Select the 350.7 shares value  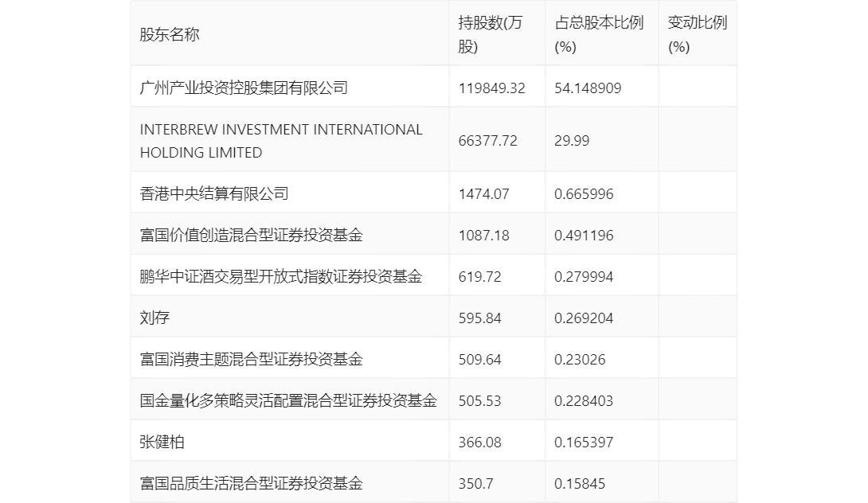(x=475, y=484)
